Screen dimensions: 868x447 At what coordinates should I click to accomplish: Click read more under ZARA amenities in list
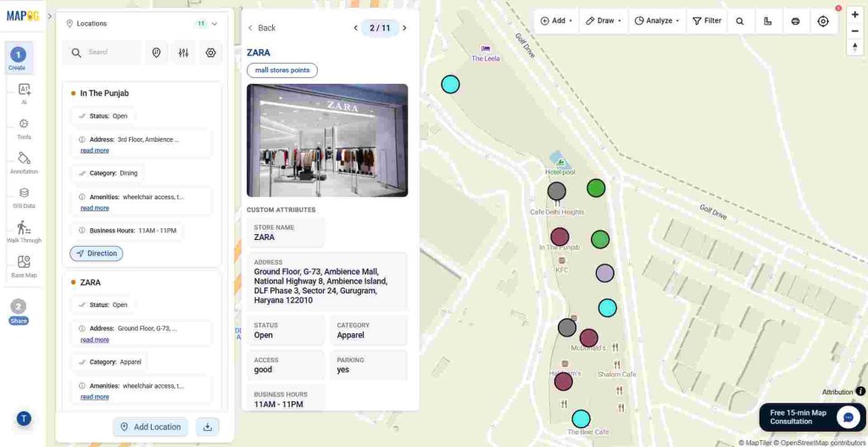point(95,397)
